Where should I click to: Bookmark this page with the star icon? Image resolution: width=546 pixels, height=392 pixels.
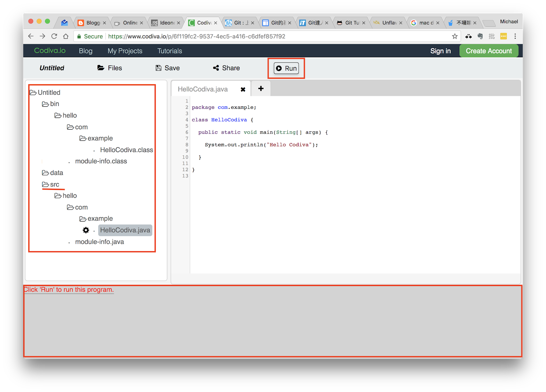tap(455, 36)
